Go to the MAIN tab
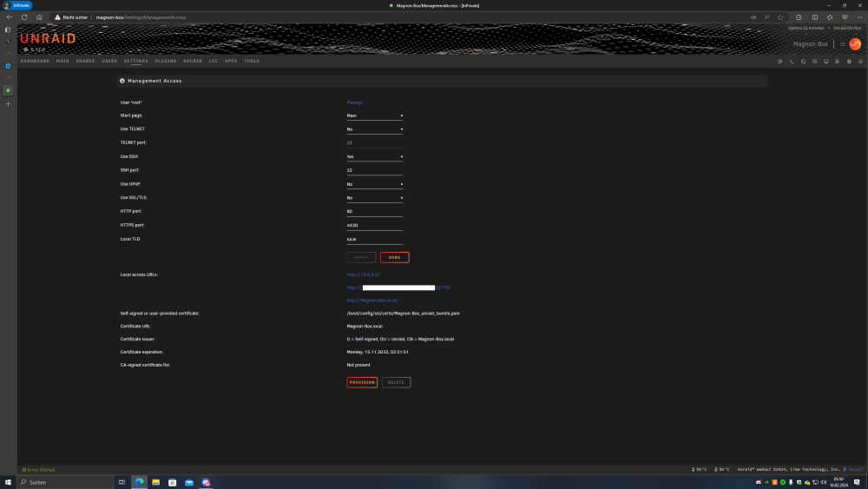Viewport: 868px width, 489px height. (x=62, y=61)
